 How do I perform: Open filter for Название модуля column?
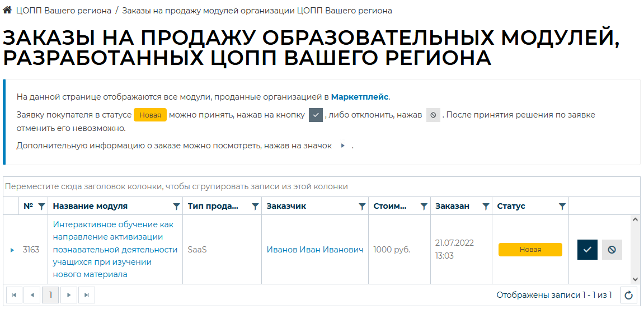pos(176,207)
